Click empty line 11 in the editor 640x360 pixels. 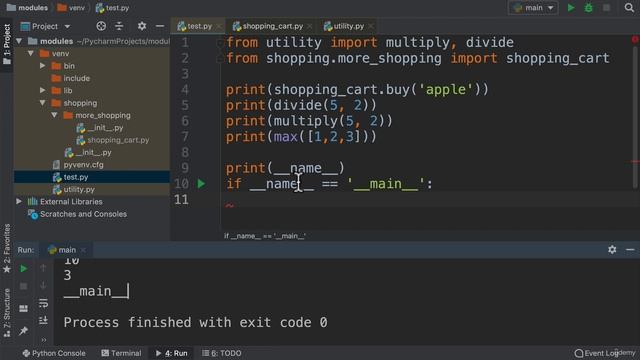click(x=427, y=200)
